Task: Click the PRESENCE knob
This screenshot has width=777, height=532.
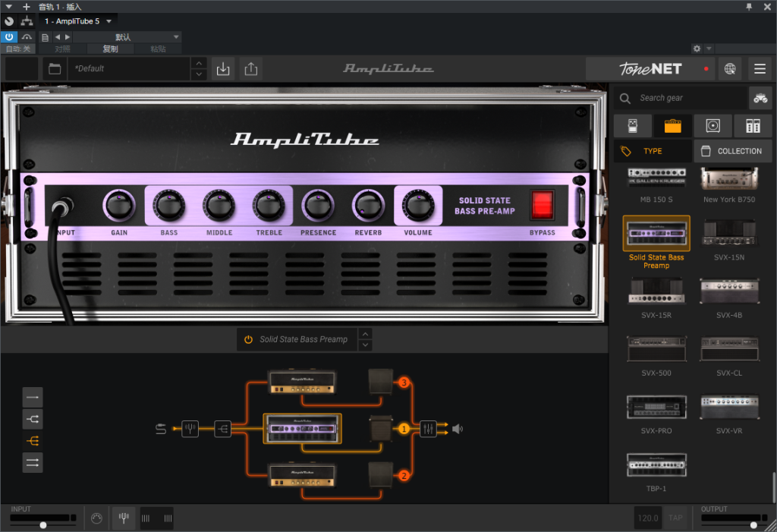Action: click(318, 205)
